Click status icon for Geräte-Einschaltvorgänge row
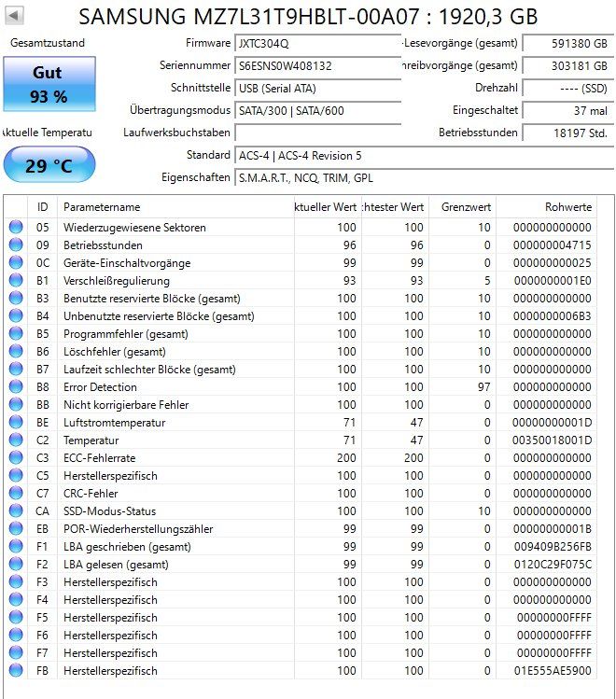 16,262
